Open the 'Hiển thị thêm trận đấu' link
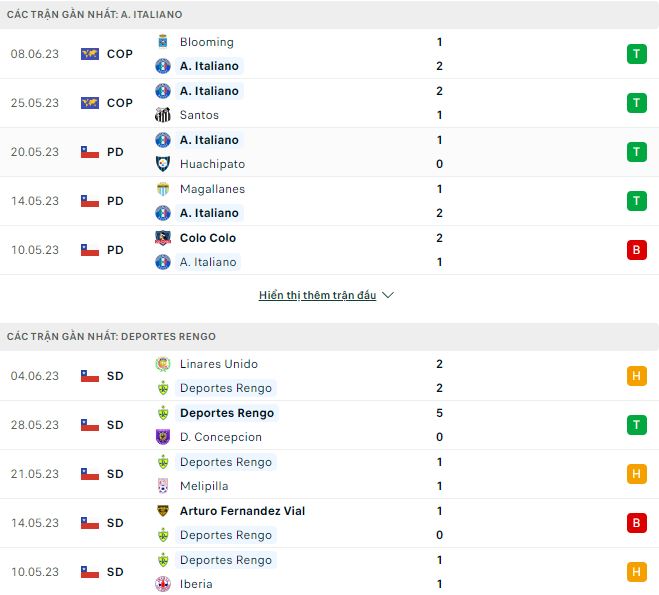 pyautogui.click(x=317, y=295)
